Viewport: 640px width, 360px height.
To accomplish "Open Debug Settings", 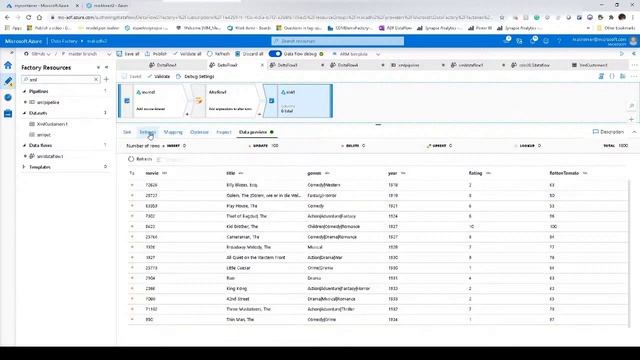I will 195,76.
